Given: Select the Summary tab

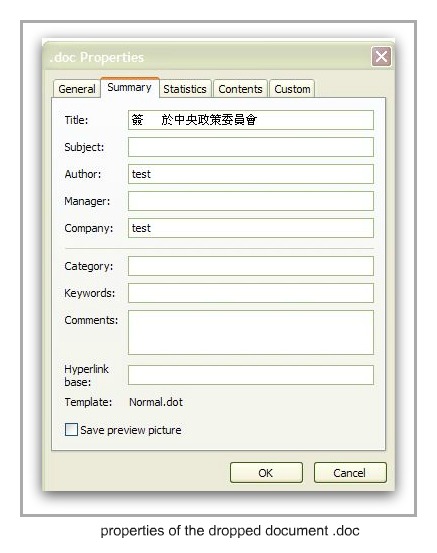Looking at the screenshot, I should 129,87.
